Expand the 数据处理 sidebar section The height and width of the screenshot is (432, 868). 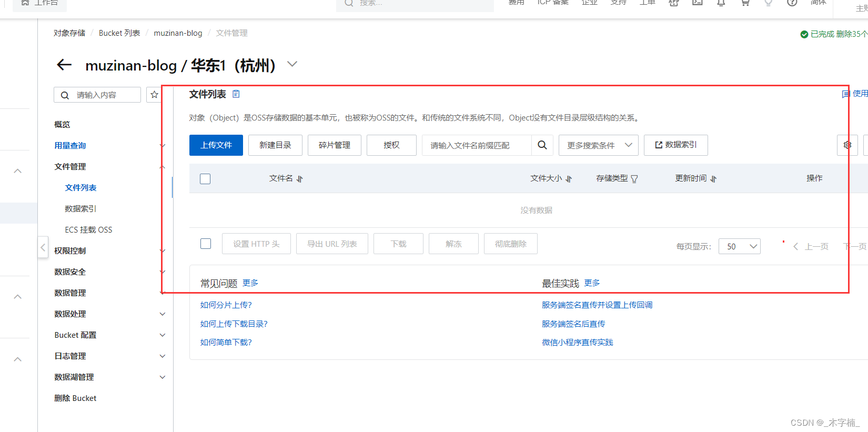point(163,314)
